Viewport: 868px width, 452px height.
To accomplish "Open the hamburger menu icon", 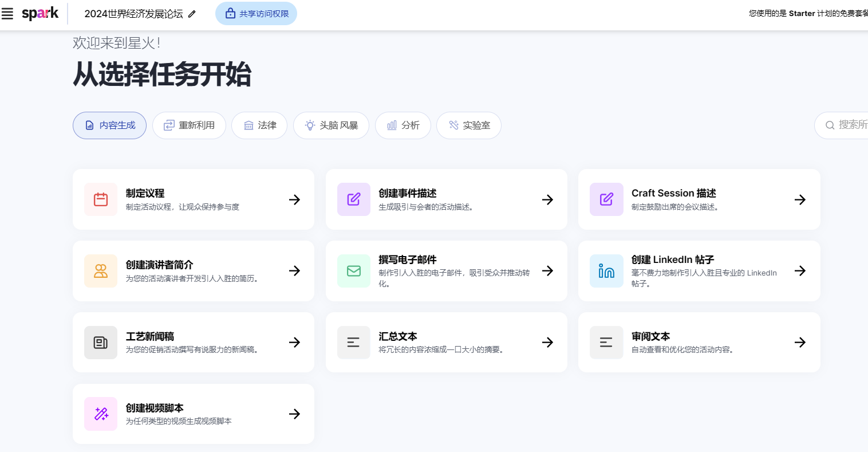I will point(7,14).
